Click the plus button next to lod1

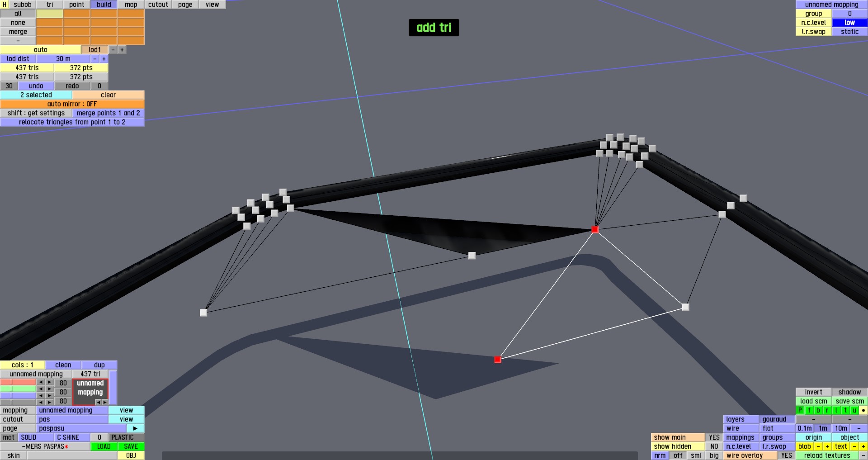[122, 50]
